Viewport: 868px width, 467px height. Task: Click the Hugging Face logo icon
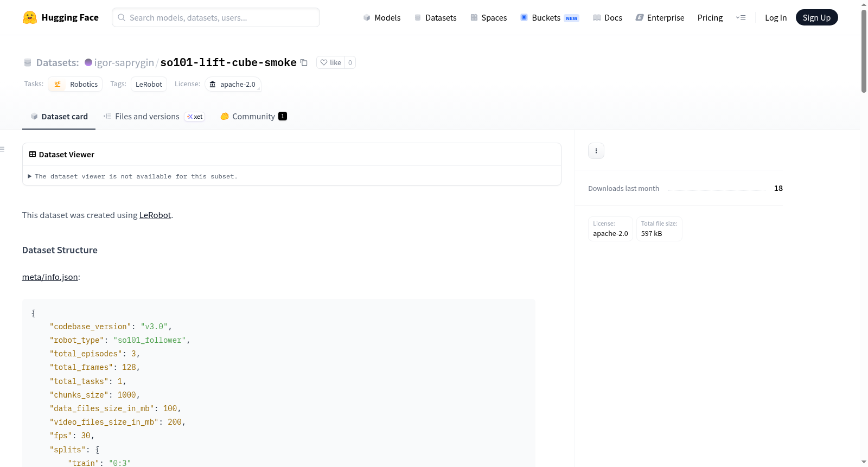coord(30,17)
